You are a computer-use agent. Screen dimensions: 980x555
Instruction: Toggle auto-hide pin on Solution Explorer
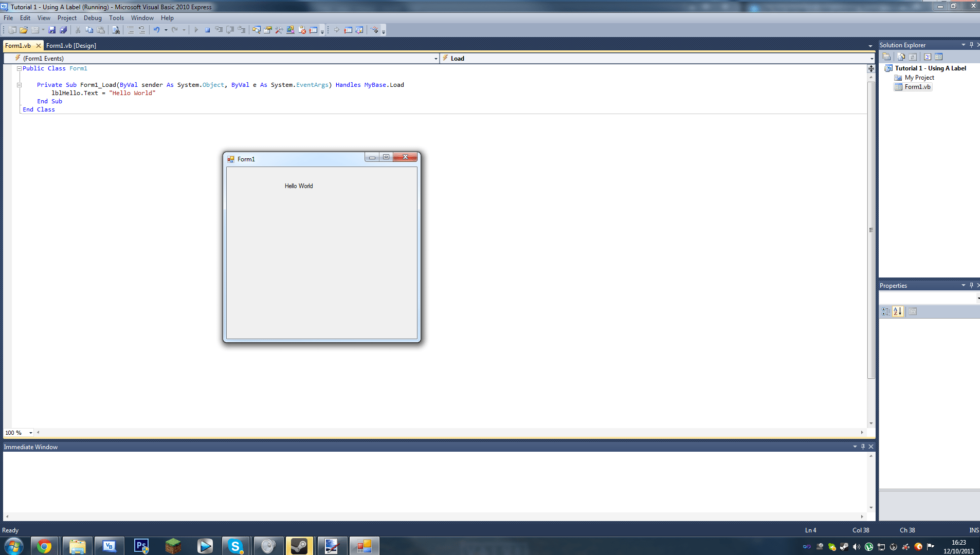coord(971,45)
